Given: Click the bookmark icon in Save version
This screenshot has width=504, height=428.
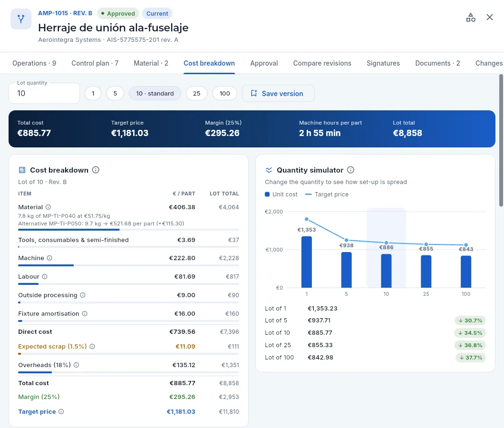Looking at the screenshot, I should [x=254, y=93].
